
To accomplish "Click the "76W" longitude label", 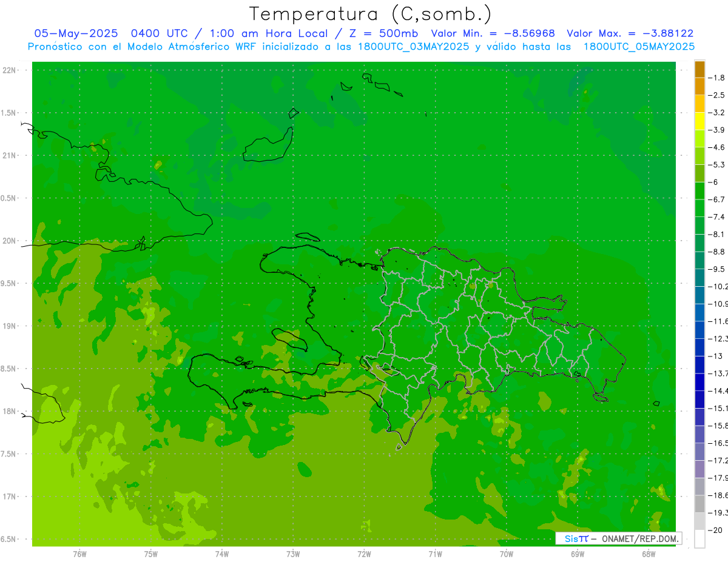I will point(79,554).
